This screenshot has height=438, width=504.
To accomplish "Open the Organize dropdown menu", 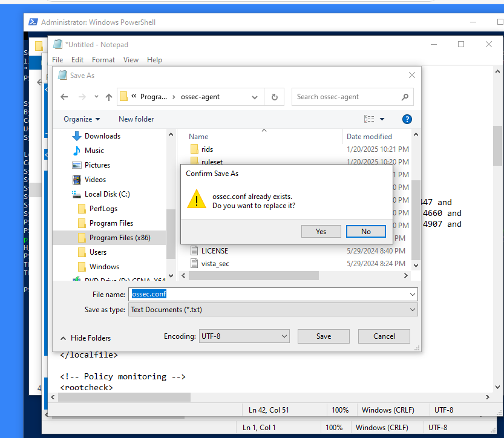I will (82, 119).
